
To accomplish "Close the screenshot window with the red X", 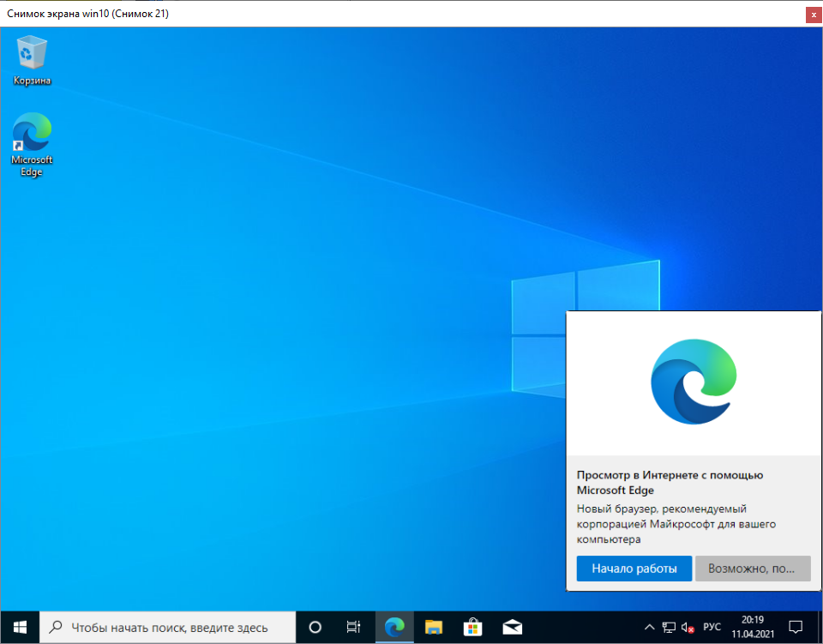I will (814, 15).
